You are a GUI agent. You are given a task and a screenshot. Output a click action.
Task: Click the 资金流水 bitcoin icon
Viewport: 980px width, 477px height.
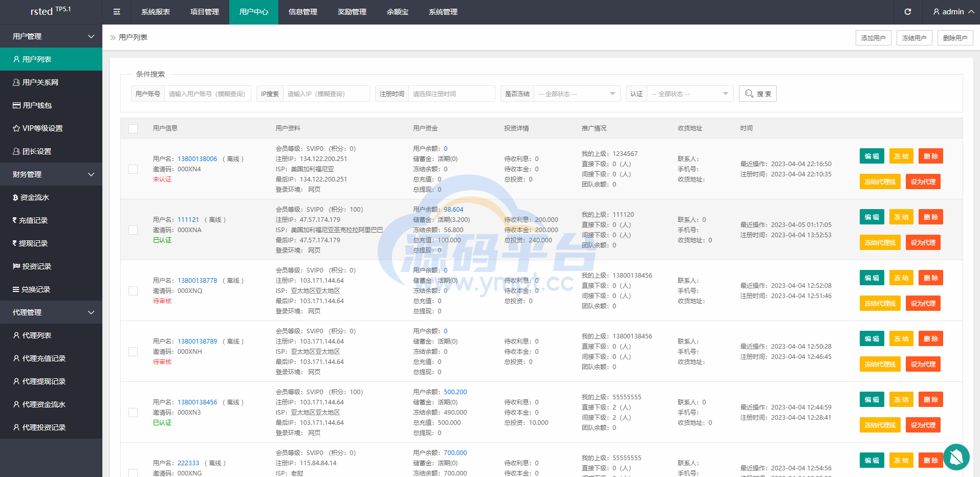(x=15, y=197)
